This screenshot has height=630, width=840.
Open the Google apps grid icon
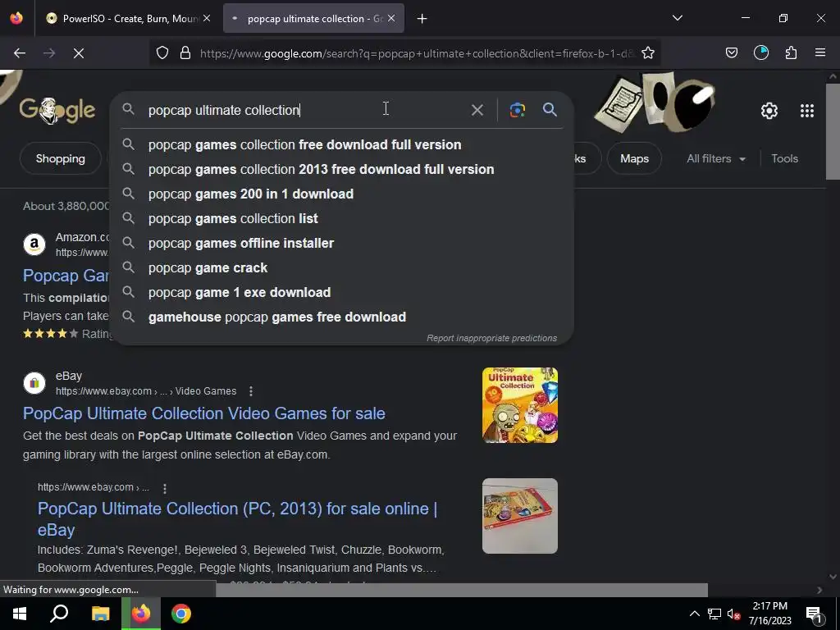click(x=807, y=111)
